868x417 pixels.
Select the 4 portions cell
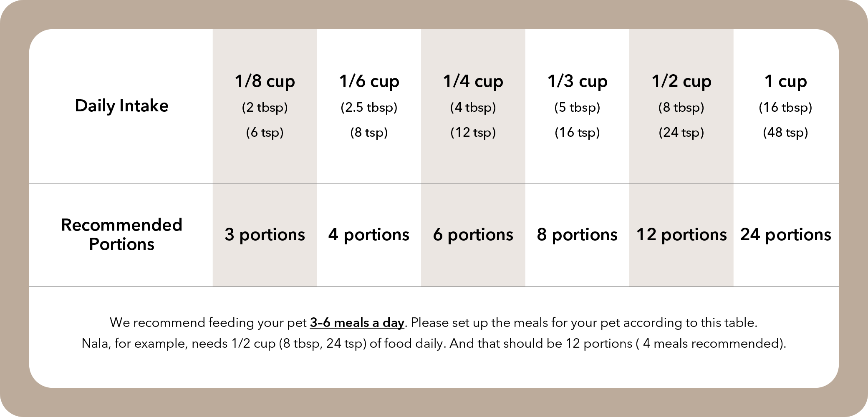369,235
